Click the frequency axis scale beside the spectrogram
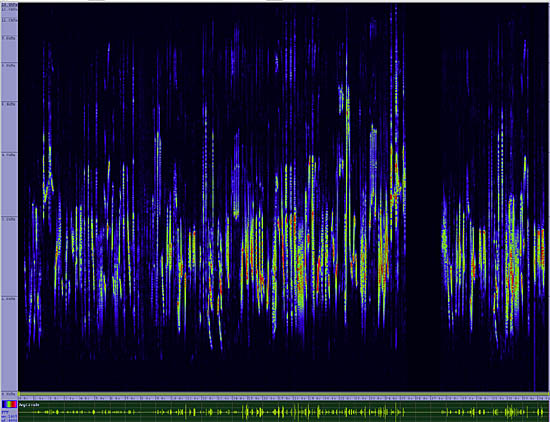This screenshot has width=550, height=422. (x=9, y=199)
